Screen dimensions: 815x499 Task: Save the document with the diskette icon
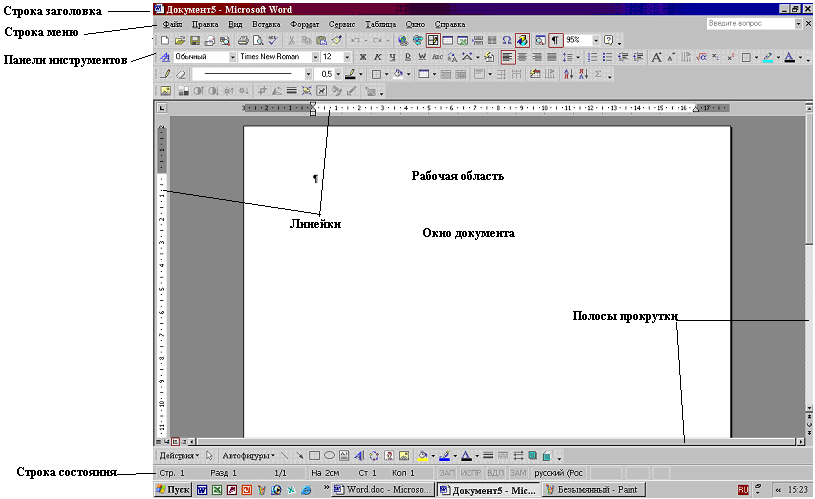pos(194,40)
